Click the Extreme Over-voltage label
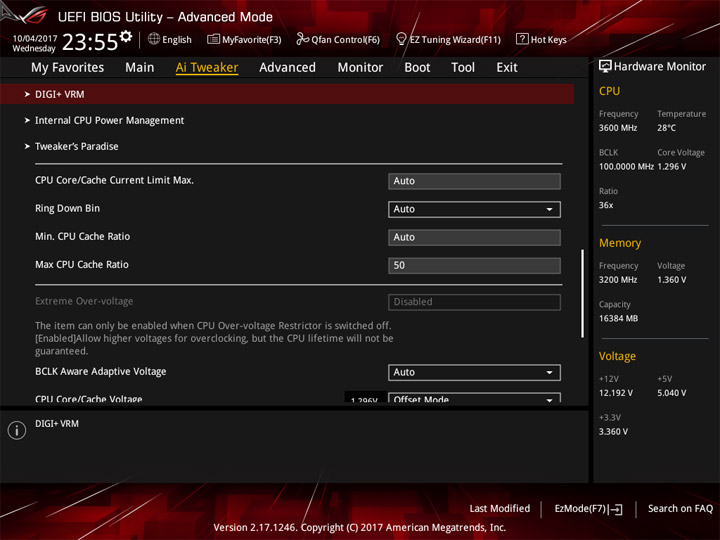This screenshot has height=540, width=720. coord(84,301)
